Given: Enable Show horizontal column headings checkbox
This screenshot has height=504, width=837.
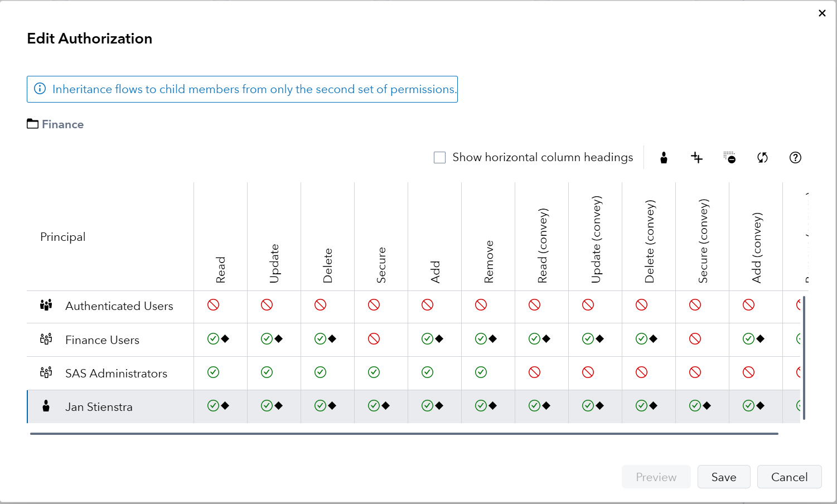Looking at the screenshot, I should [x=440, y=158].
